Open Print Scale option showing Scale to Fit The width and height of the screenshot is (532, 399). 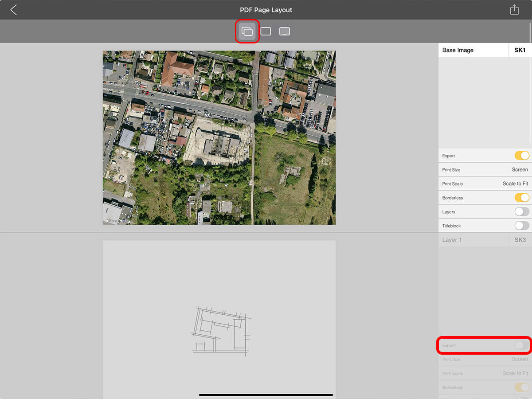(485, 184)
